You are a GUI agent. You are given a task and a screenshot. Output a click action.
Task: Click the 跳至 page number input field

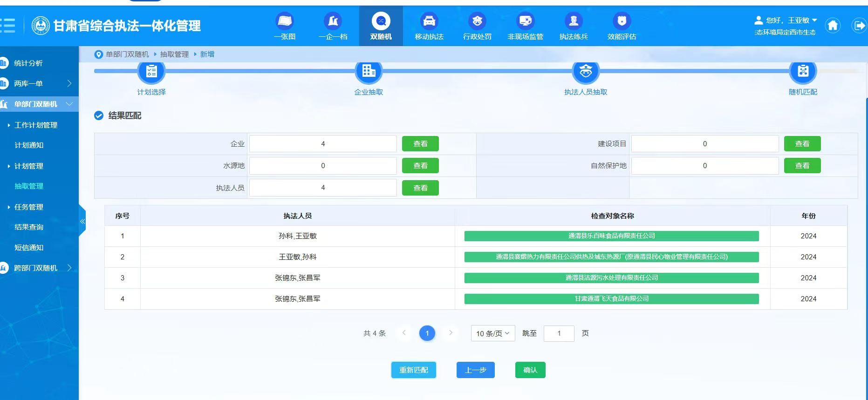pos(559,333)
